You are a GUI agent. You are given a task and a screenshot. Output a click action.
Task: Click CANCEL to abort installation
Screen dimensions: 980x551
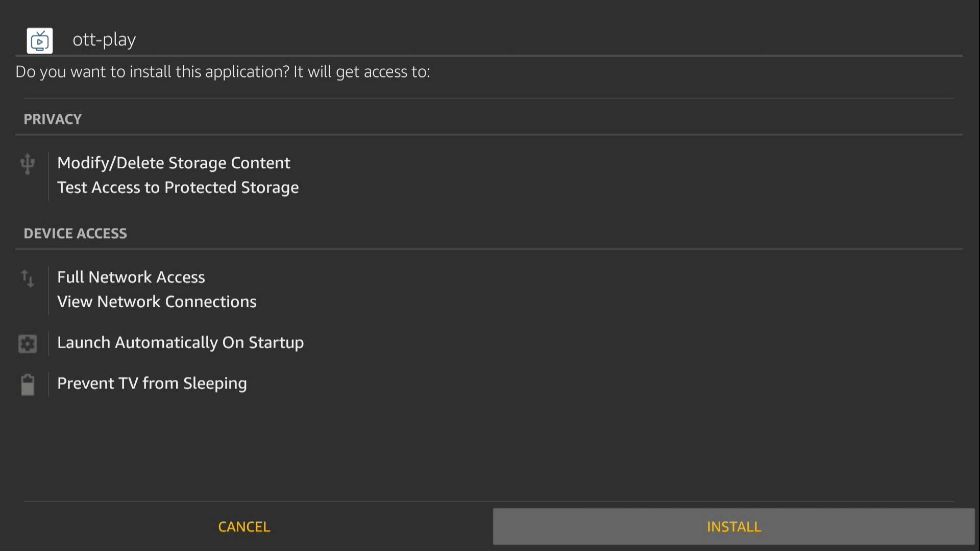tap(244, 526)
